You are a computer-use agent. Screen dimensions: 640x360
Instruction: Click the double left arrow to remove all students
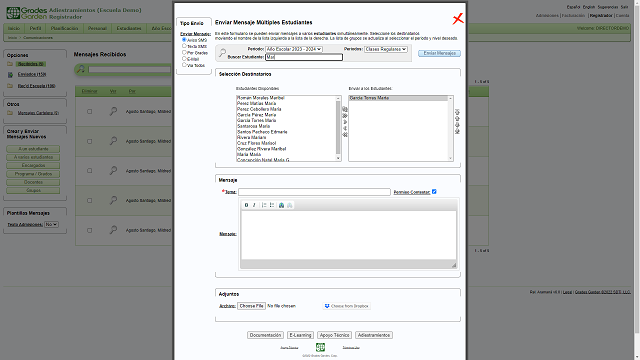[x=344, y=135]
